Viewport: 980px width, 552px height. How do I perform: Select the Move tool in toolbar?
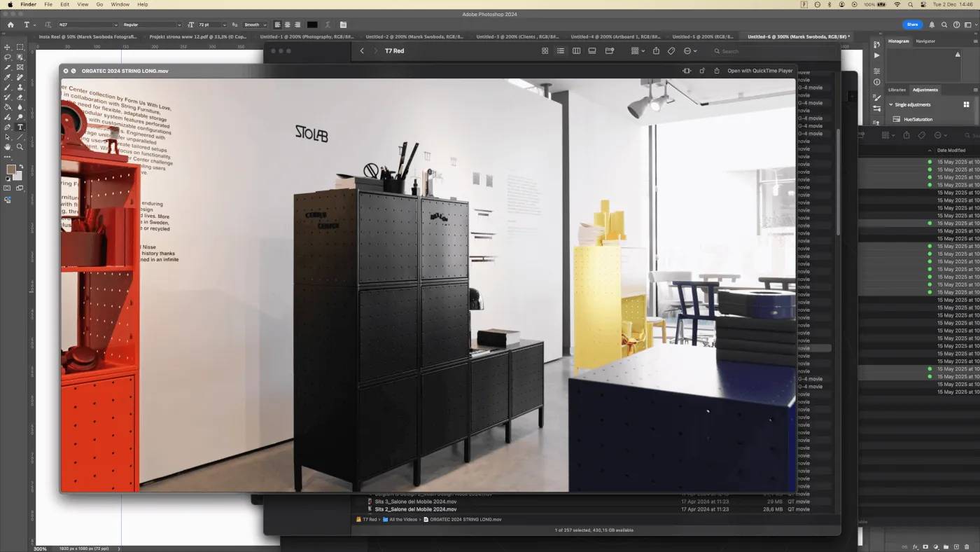point(8,47)
